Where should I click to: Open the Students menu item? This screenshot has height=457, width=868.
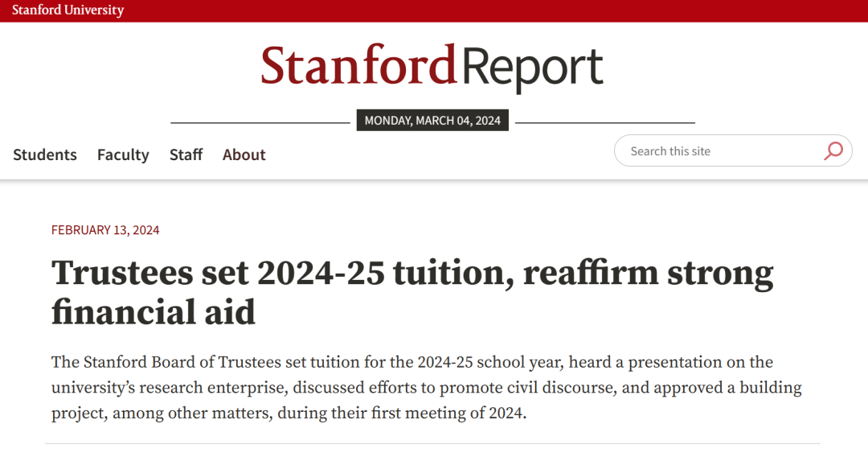(45, 154)
